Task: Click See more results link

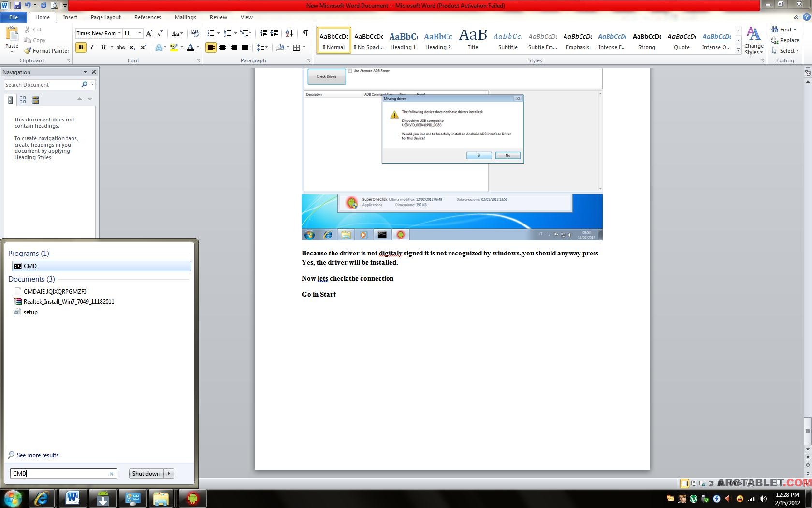Action: 37,455
